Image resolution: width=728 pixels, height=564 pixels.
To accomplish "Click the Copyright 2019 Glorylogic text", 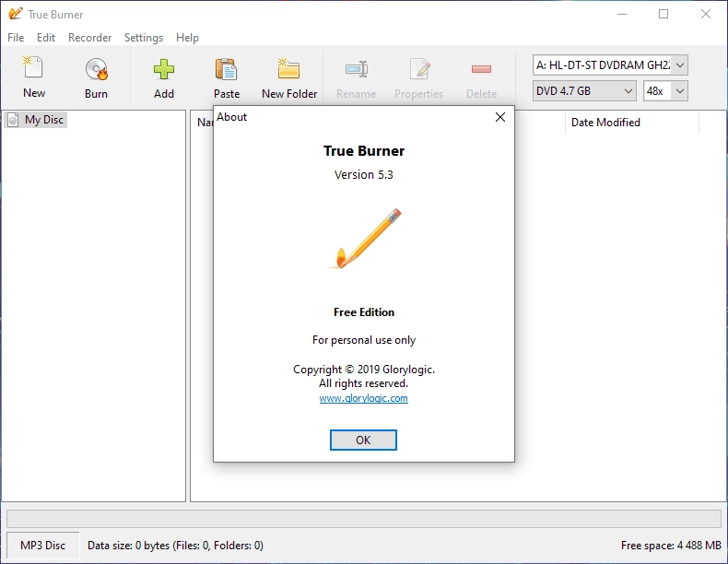I will tap(364, 370).
